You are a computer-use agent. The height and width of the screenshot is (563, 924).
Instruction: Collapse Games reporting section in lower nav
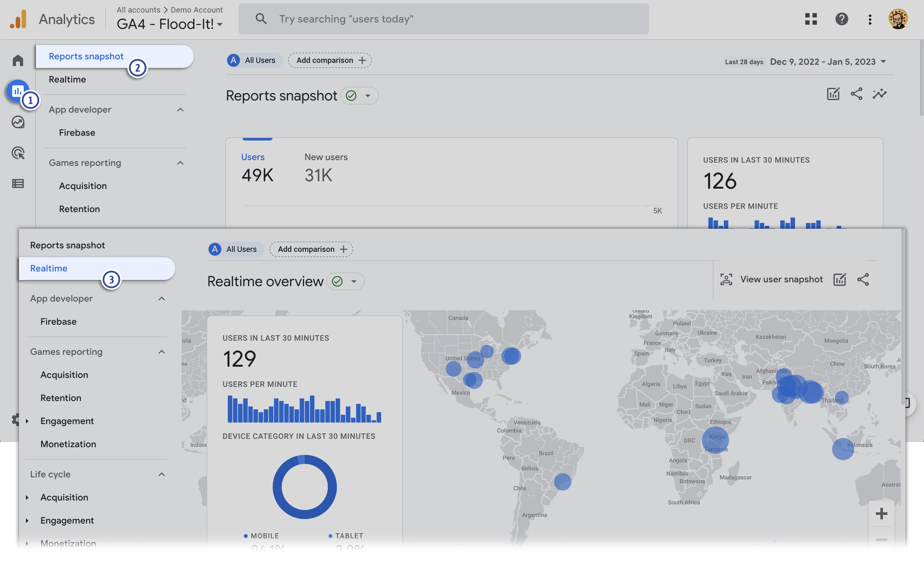(162, 352)
